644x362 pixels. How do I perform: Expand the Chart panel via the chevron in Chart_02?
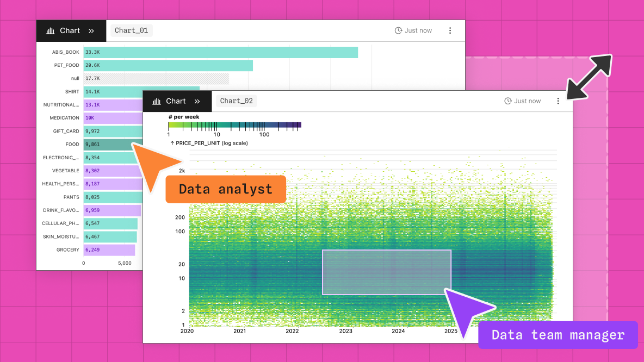197,101
